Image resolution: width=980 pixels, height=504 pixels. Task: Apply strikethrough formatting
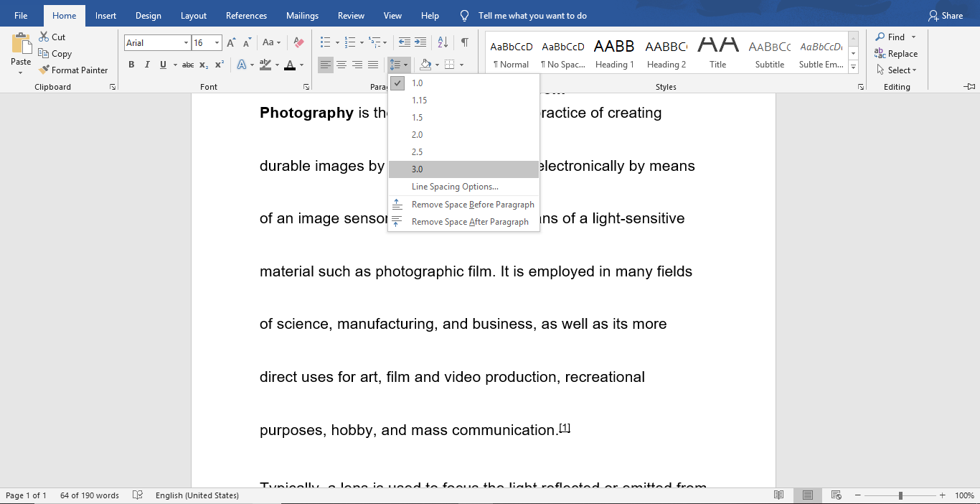tap(187, 64)
